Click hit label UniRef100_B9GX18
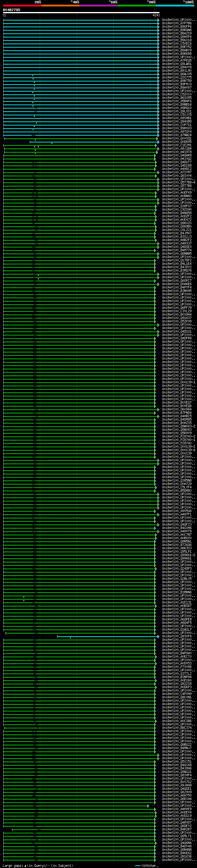This screenshot has height=868, width=197. coord(177,40)
